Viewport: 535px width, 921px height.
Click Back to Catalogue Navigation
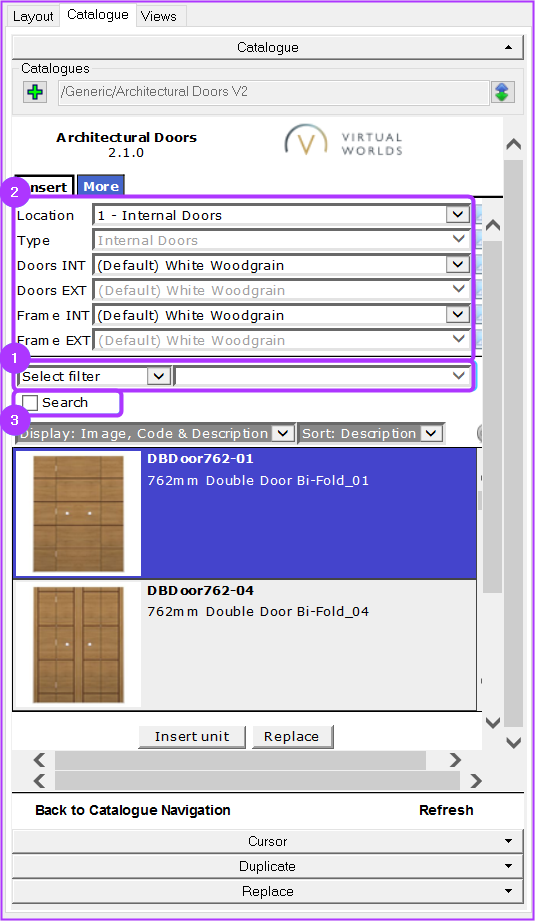[133, 811]
